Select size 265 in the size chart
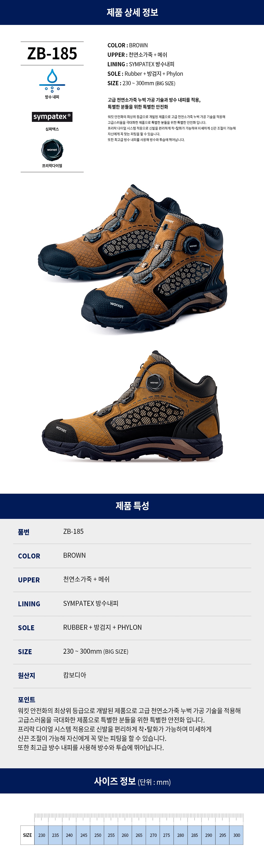 coord(139,835)
